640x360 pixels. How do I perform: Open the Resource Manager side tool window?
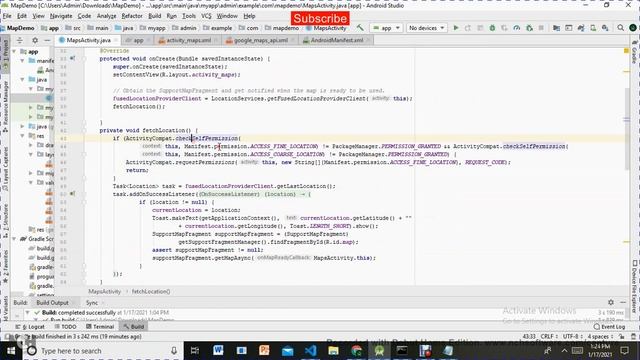click(x=5, y=105)
